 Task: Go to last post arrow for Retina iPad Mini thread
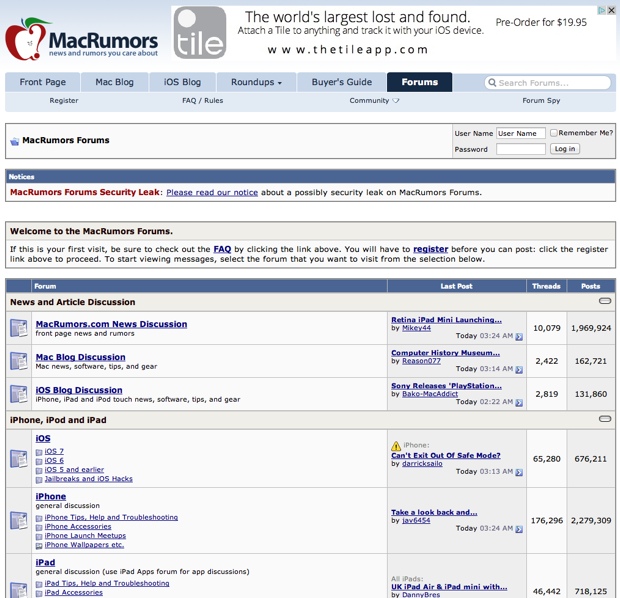coord(519,337)
